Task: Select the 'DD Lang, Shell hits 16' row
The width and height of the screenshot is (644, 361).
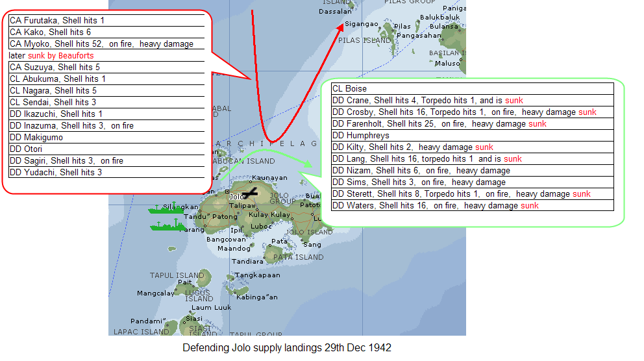Action: (473, 159)
